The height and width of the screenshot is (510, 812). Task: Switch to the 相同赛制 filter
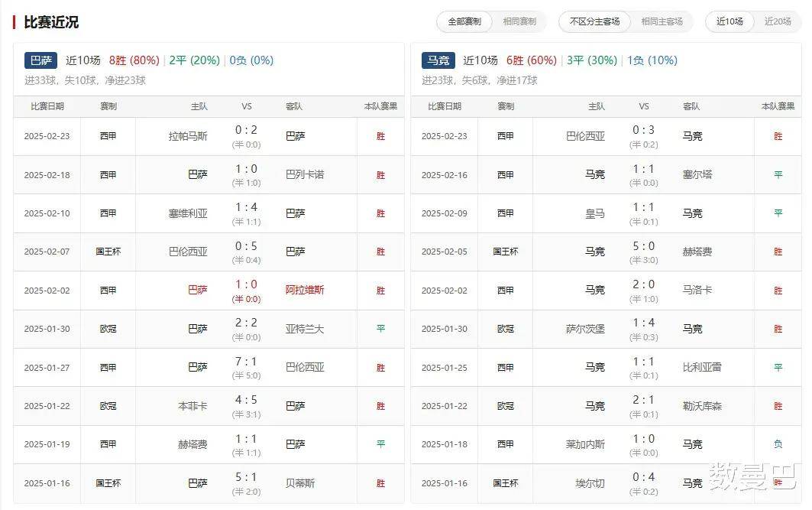tap(519, 21)
